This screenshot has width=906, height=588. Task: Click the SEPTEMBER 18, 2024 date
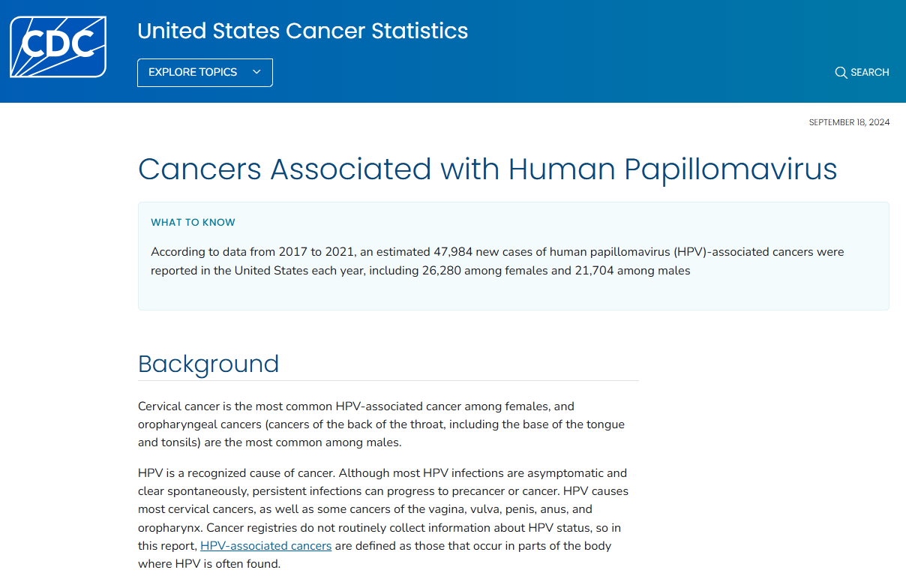pos(849,121)
